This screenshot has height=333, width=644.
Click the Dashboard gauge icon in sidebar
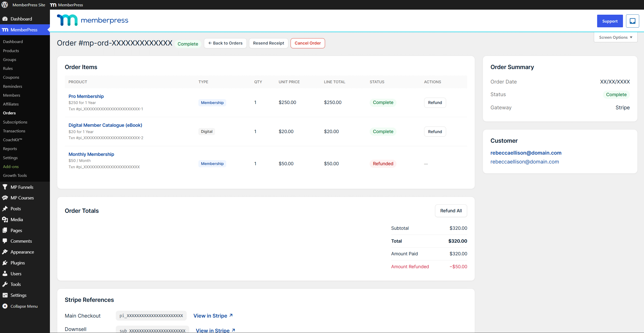coord(5,19)
